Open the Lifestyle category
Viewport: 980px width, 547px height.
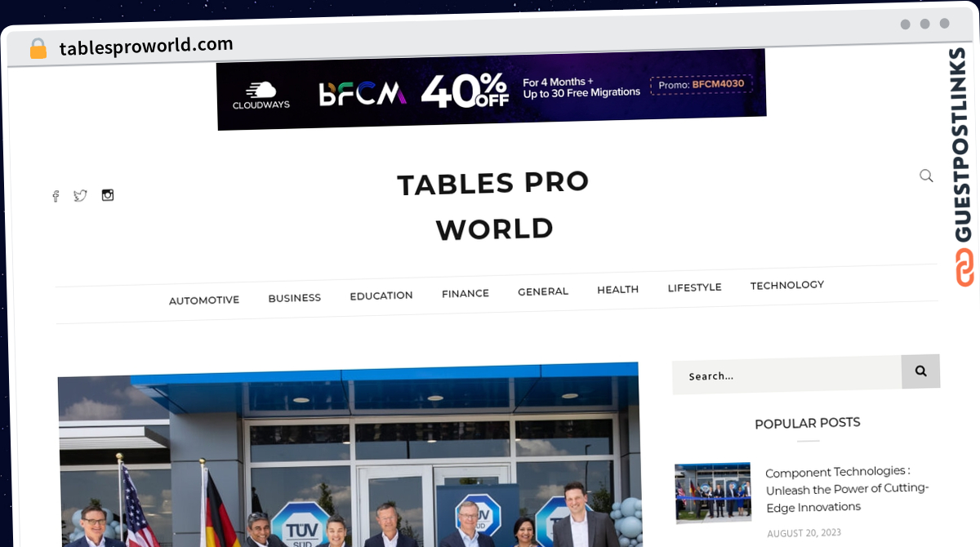(694, 287)
